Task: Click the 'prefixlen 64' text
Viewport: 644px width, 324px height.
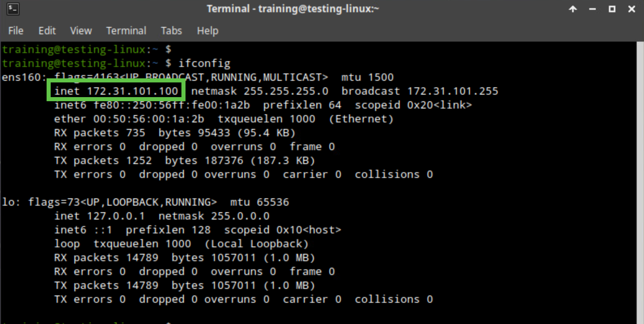Action: (302, 105)
